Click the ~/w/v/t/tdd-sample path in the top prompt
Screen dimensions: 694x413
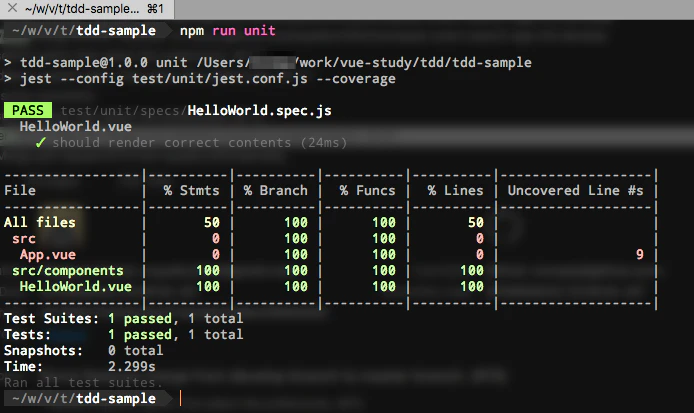tap(84, 31)
